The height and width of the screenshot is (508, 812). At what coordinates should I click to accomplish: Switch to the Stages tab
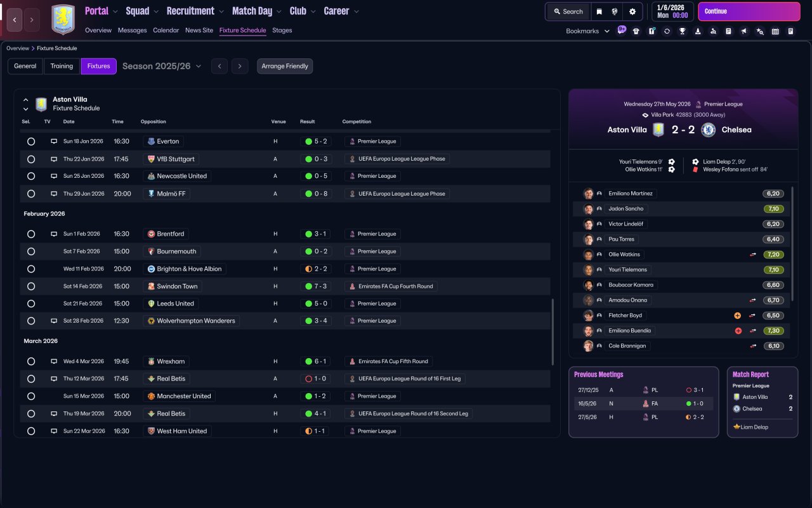tap(282, 30)
